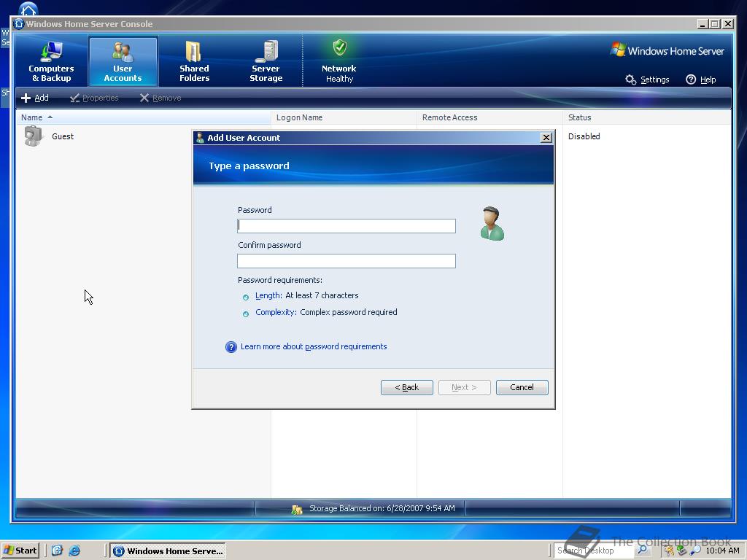
Task: Select the User Accounts icon
Action: [x=123, y=61]
